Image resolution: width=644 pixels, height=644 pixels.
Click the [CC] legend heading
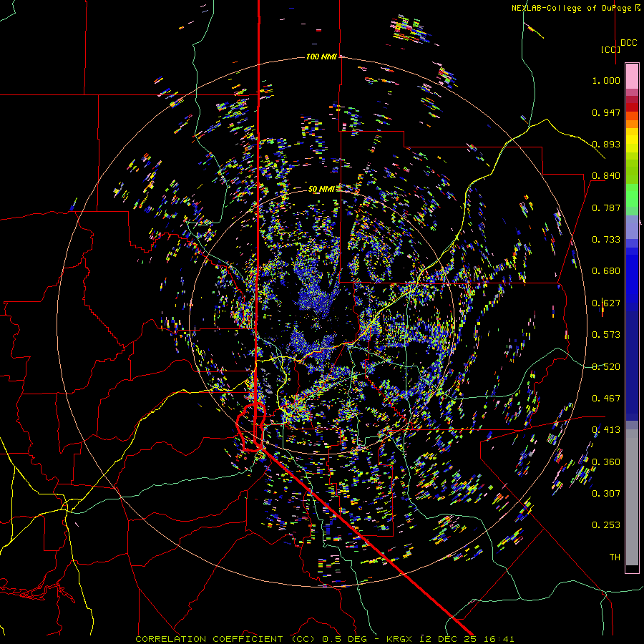pyautogui.click(x=610, y=49)
